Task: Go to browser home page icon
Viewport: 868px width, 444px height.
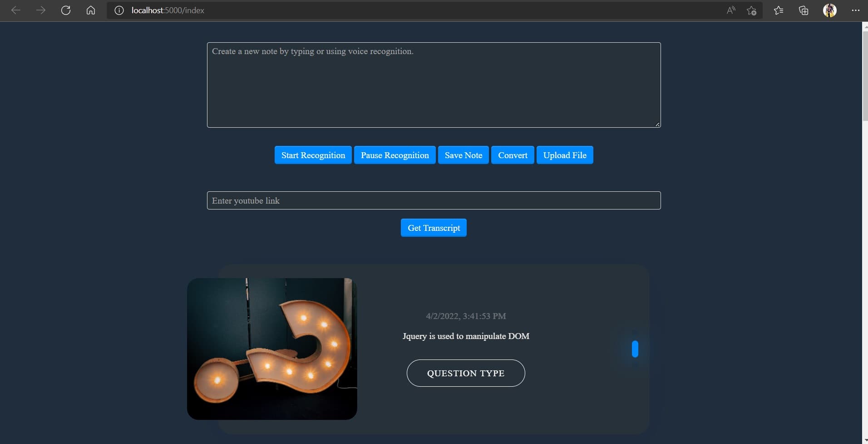Action: (91, 10)
